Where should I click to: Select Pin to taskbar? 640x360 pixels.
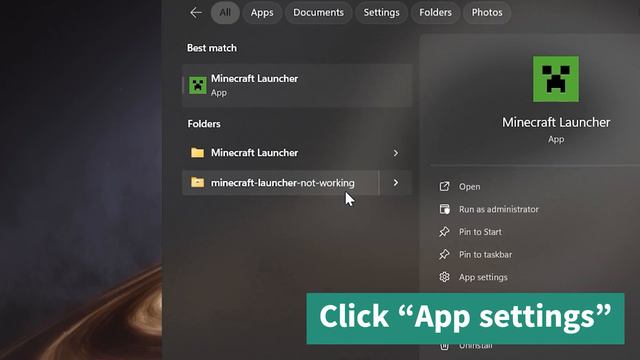pos(485,255)
